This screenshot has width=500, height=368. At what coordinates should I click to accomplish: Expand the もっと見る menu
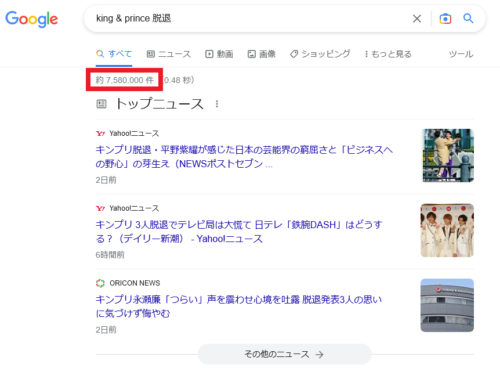[388, 54]
